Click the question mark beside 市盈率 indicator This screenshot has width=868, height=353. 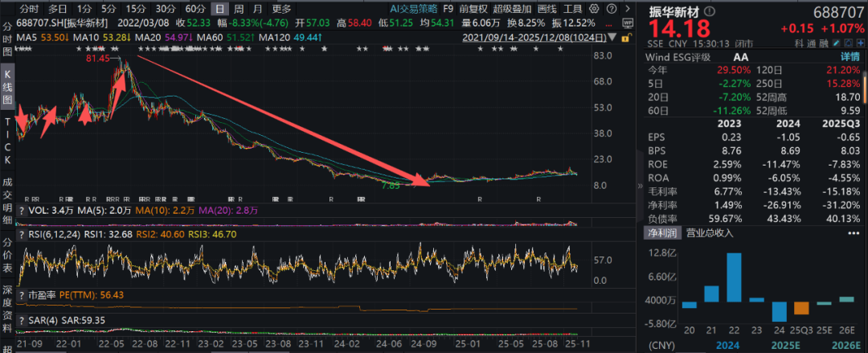coord(23,295)
